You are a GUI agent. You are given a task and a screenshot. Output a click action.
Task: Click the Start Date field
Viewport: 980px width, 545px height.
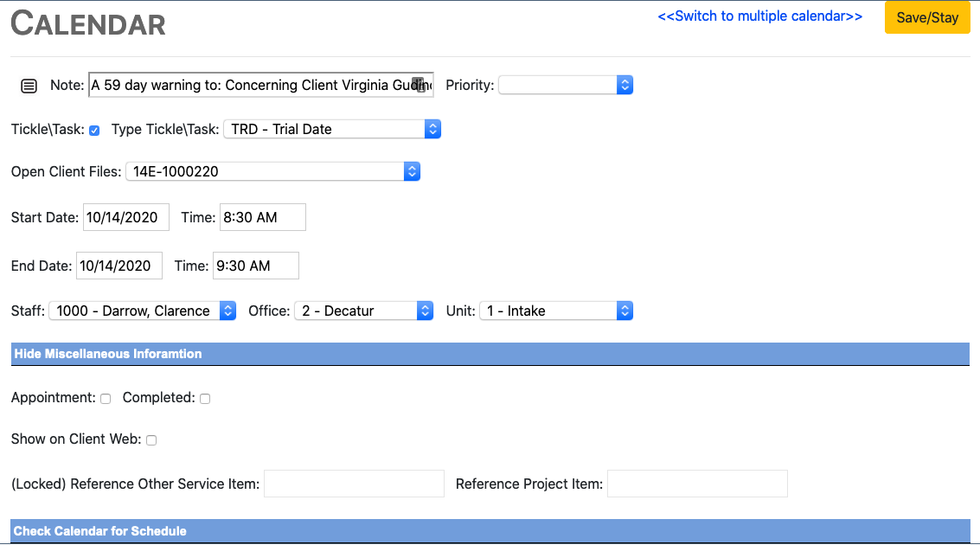pyautogui.click(x=125, y=217)
